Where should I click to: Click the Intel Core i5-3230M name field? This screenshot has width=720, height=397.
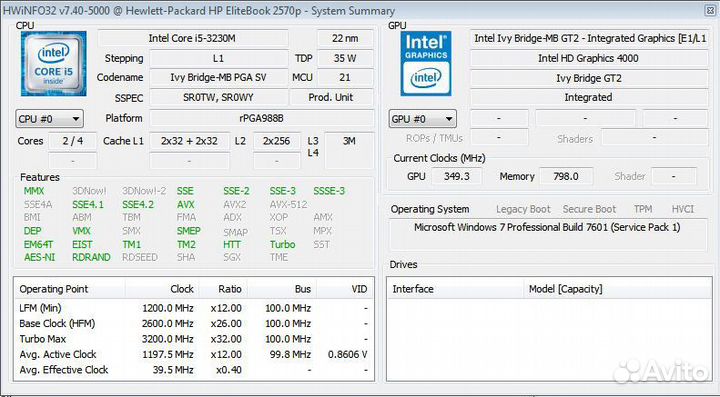[x=193, y=39]
